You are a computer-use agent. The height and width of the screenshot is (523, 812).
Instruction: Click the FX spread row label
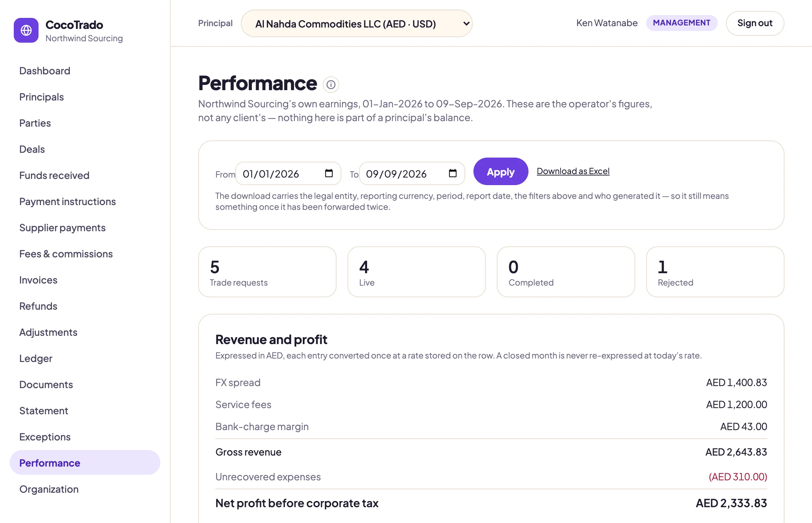pyautogui.click(x=238, y=383)
